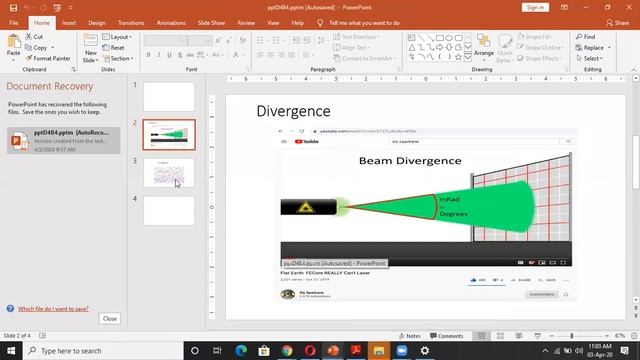Switch to Normal view icon
The width and height of the screenshot is (640, 360).
(x=482, y=336)
